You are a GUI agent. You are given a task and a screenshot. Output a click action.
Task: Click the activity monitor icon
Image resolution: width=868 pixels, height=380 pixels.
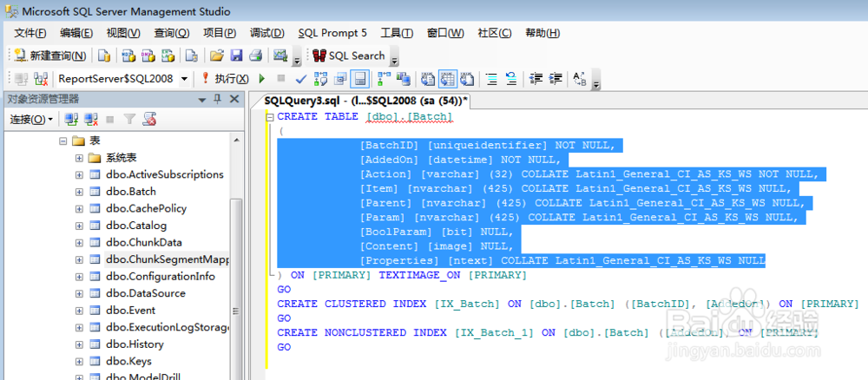[280, 56]
